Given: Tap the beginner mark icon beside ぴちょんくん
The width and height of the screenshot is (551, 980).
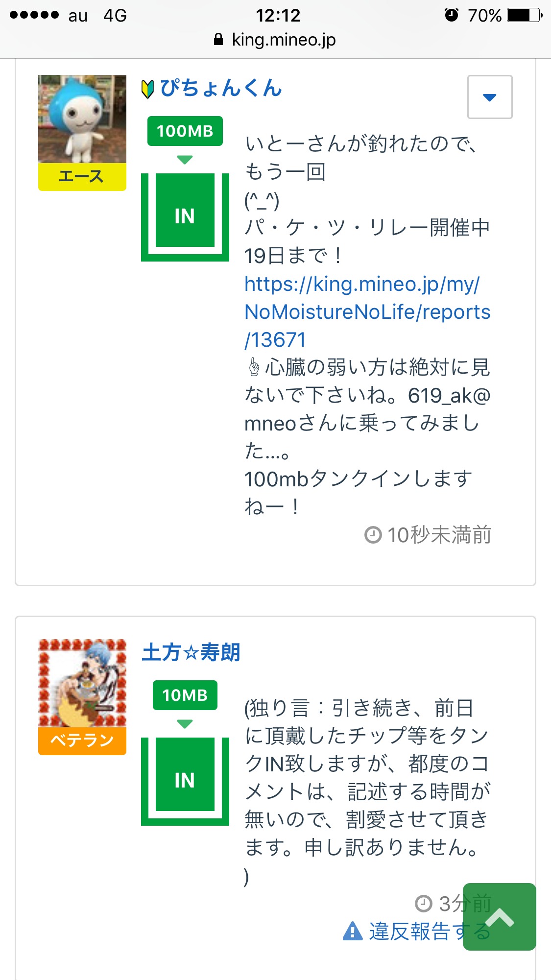Looking at the screenshot, I should (147, 89).
